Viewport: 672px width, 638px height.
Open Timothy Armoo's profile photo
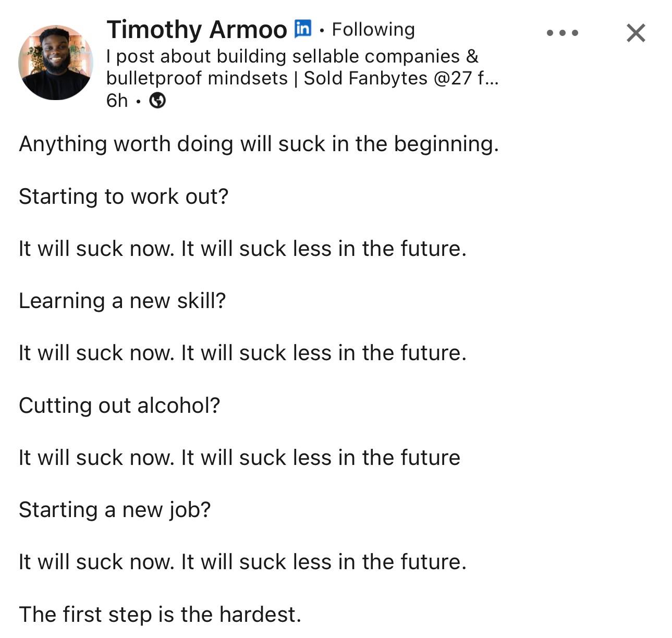coord(55,63)
